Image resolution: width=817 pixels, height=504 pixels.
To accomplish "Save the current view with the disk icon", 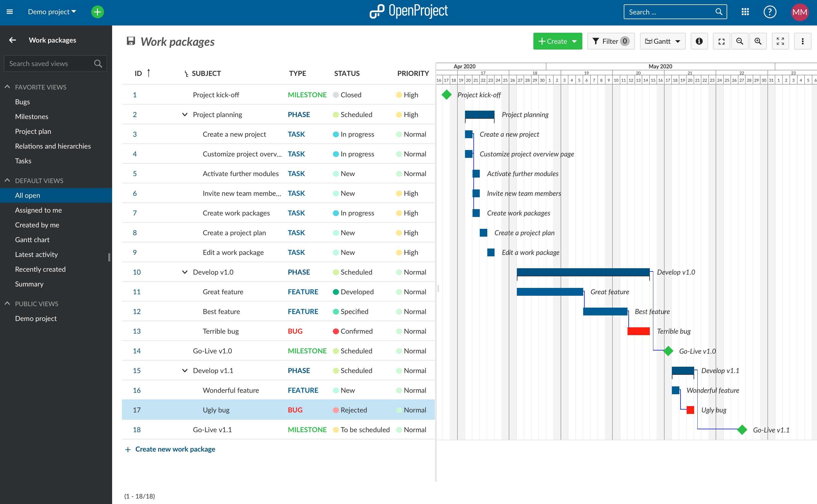I will tap(131, 41).
